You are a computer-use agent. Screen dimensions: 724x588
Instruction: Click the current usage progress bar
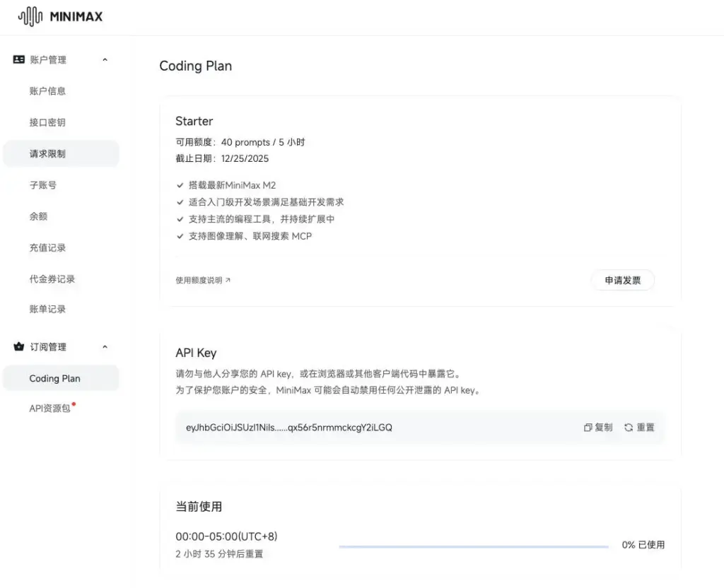click(473, 546)
